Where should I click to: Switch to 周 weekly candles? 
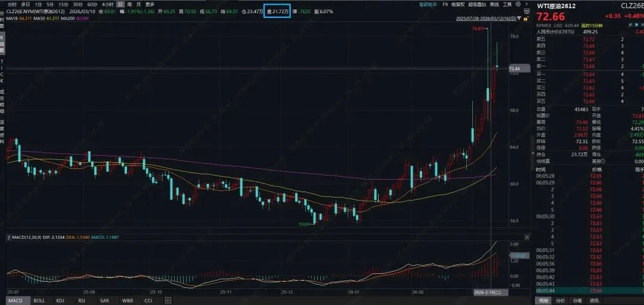pos(129,4)
